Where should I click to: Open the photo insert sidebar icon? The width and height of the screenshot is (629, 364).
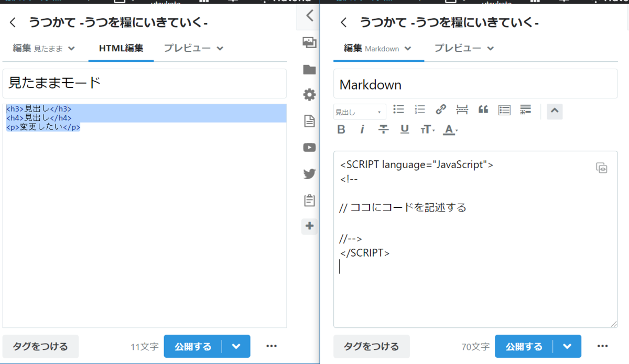click(309, 43)
